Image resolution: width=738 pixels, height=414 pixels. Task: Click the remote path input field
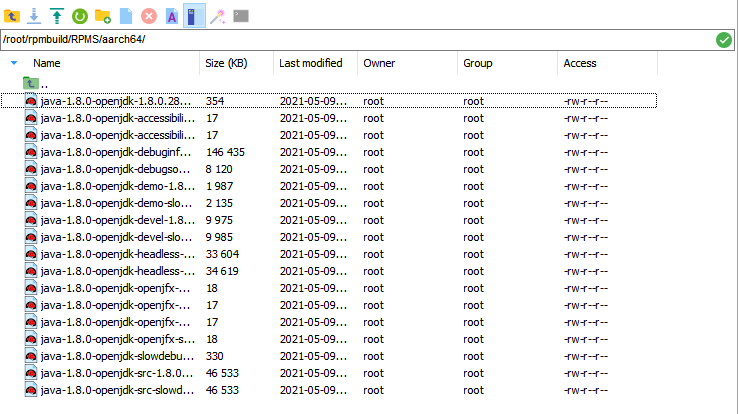350,40
